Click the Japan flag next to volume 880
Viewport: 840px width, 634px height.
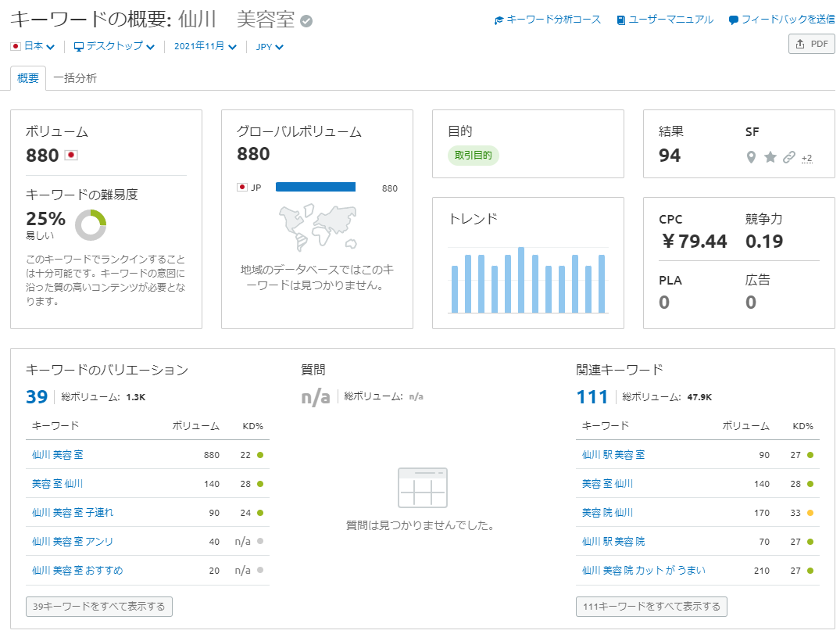point(71,155)
